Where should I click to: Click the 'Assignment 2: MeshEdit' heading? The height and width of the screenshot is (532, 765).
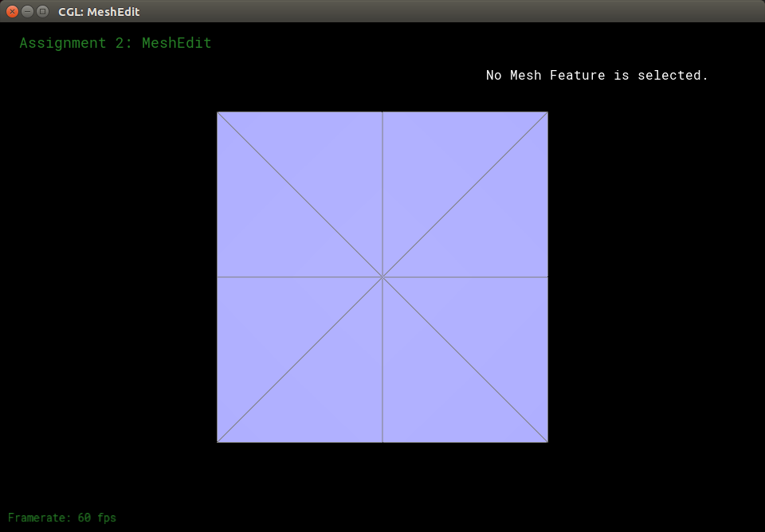[116, 43]
